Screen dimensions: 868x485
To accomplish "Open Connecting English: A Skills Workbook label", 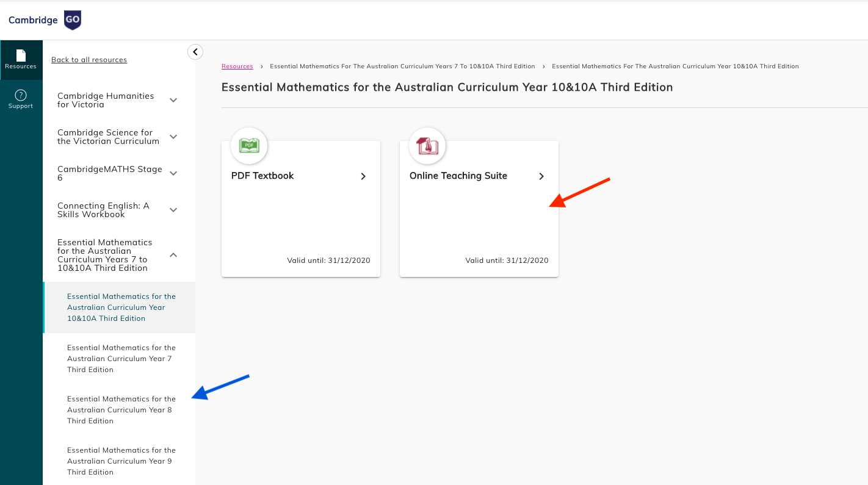I will [103, 210].
